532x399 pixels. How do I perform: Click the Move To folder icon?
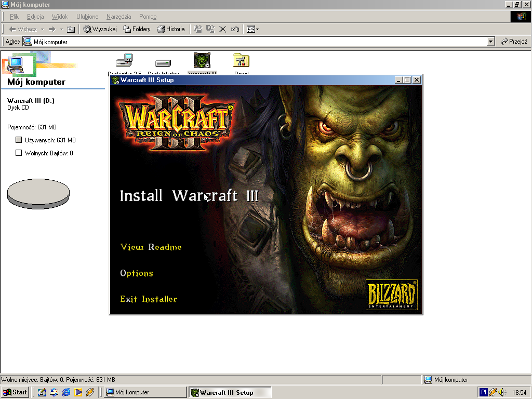pos(198,29)
